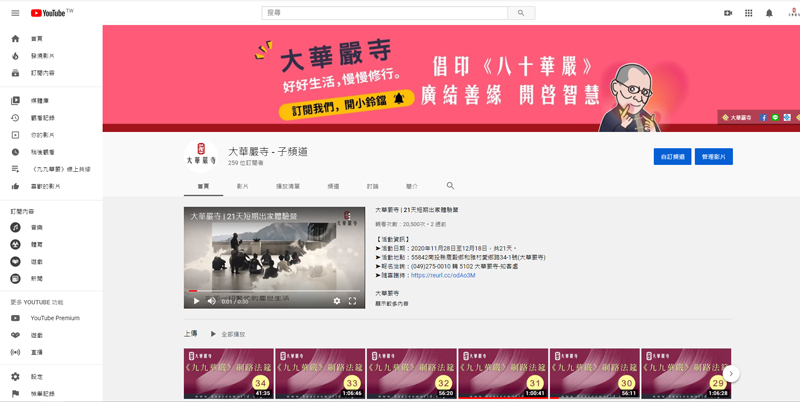Screen dimensions: 800x402
Task: Open Settings (設定) gear in sidebar
Action: click(x=15, y=376)
